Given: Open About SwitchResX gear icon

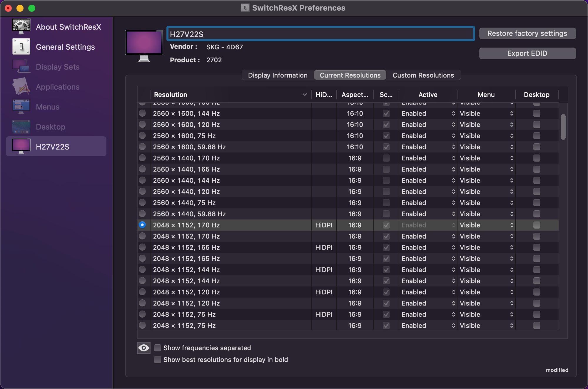Looking at the screenshot, I should point(21,26).
